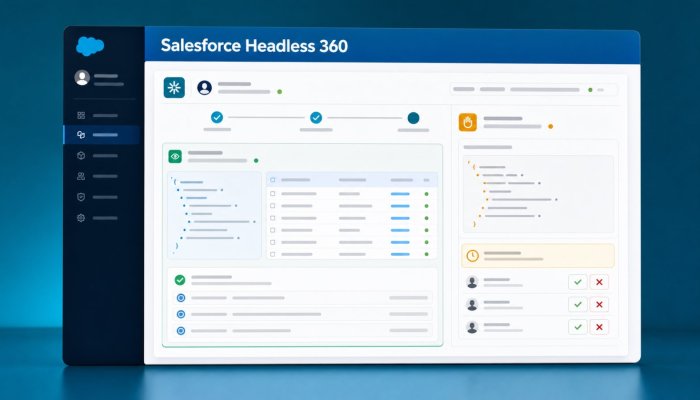Viewport: 700px width, 400px height.
Task: Click the yellow pending banner with clock
Action: pyautogui.click(x=538, y=256)
